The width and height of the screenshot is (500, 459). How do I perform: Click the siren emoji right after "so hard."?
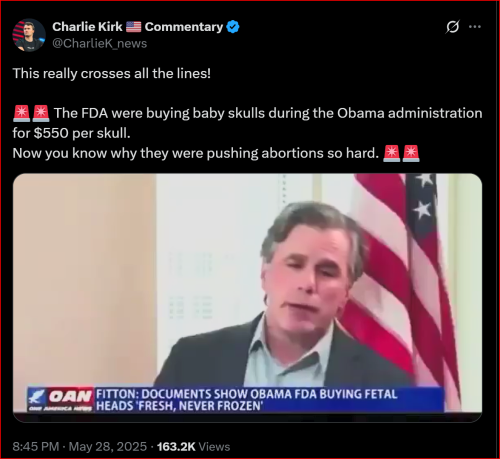point(391,153)
